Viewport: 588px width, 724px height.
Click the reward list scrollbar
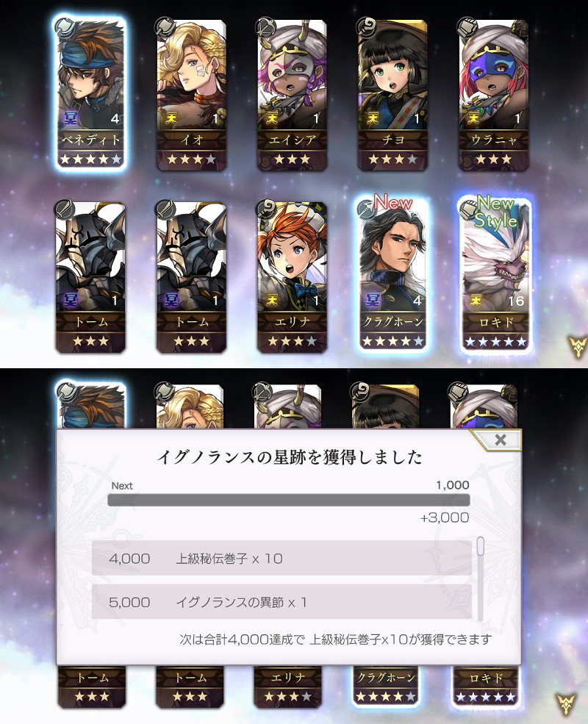pos(481,579)
